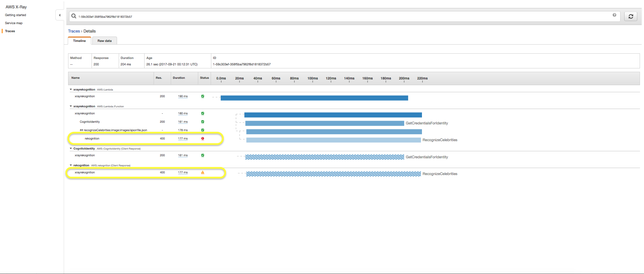Open Service map in sidebar

14,23
